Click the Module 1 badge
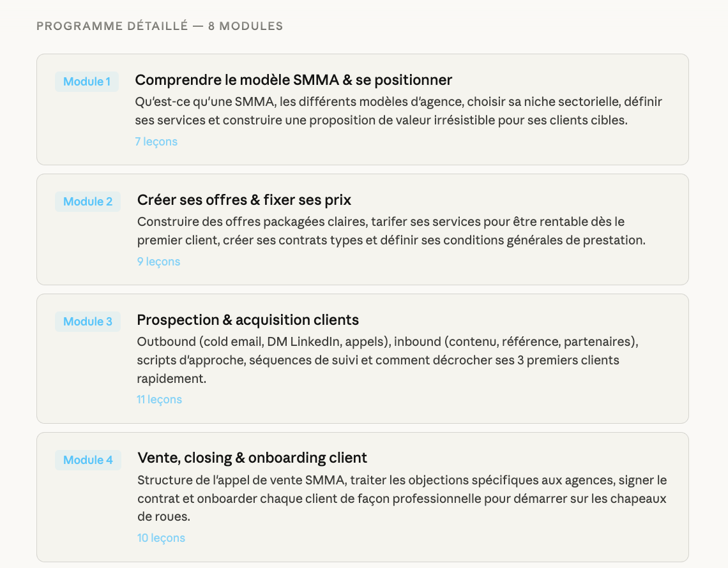728x568 pixels. [x=87, y=82]
